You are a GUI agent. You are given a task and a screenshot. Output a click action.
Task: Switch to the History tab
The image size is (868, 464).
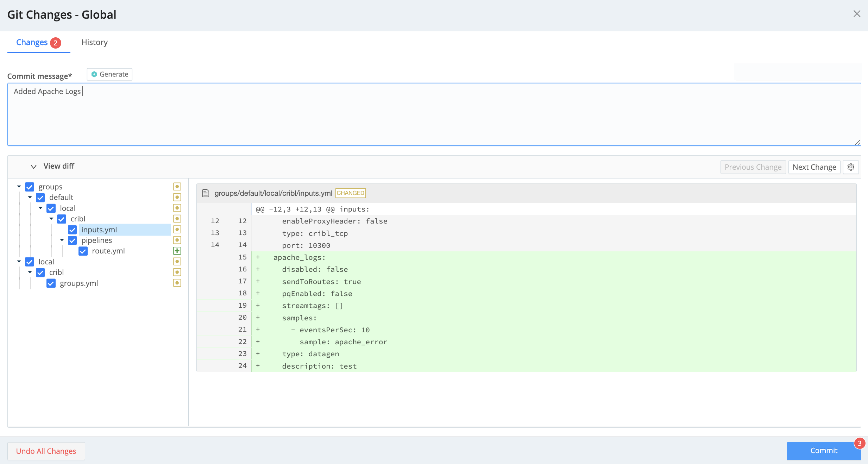pyautogui.click(x=94, y=42)
